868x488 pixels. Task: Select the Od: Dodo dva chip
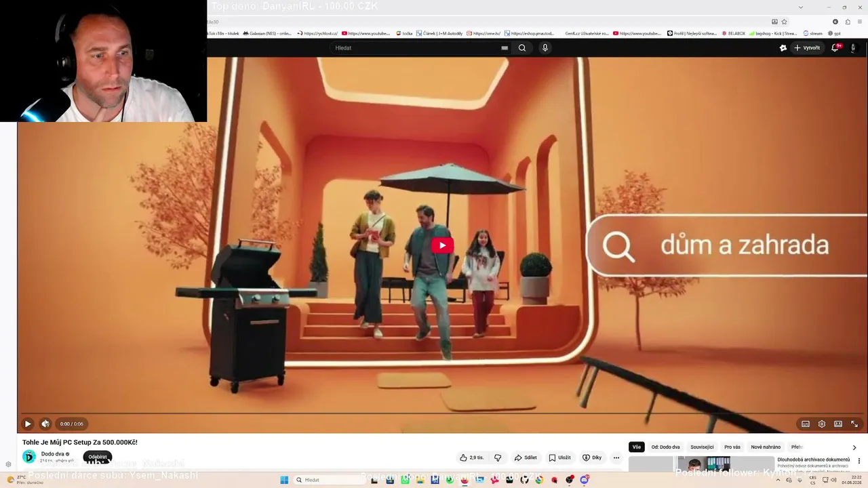pos(665,447)
